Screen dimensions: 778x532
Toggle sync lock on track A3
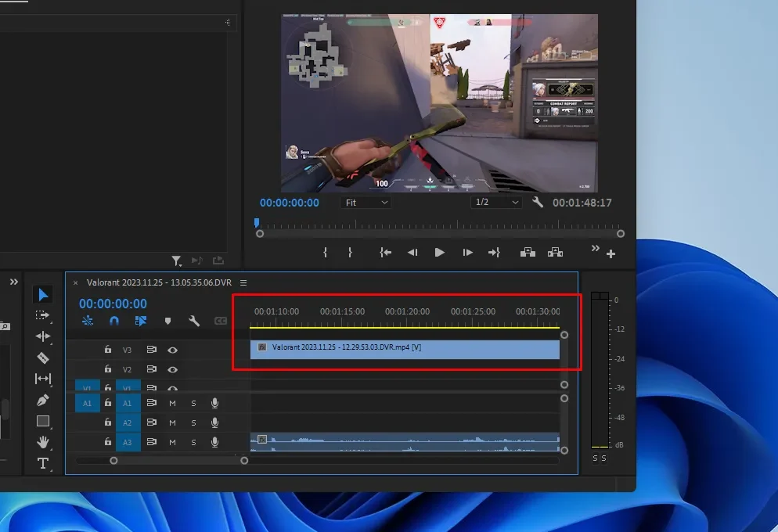coord(151,442)
